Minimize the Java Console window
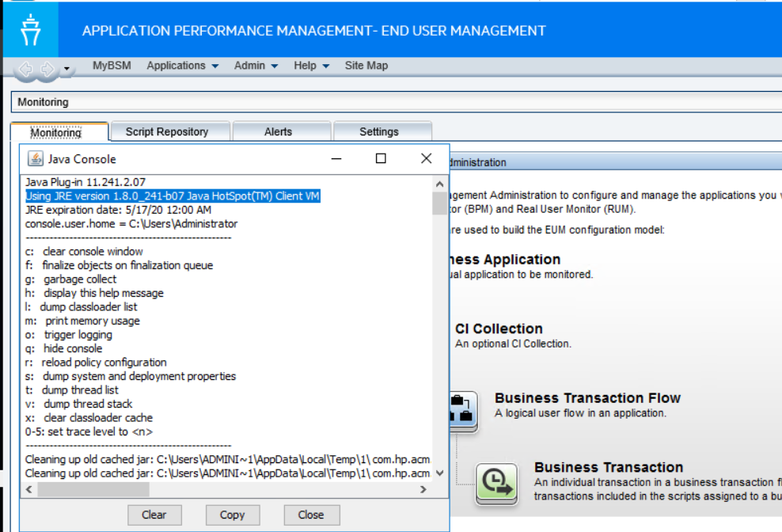The image size is (782, 532). pos(336,158)
